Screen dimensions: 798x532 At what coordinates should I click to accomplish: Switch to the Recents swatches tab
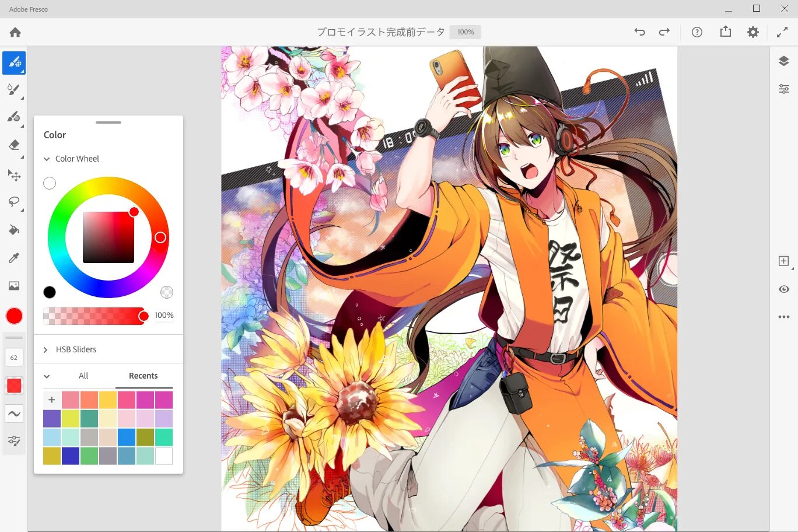pyautogui.click(x=143, y=376)
